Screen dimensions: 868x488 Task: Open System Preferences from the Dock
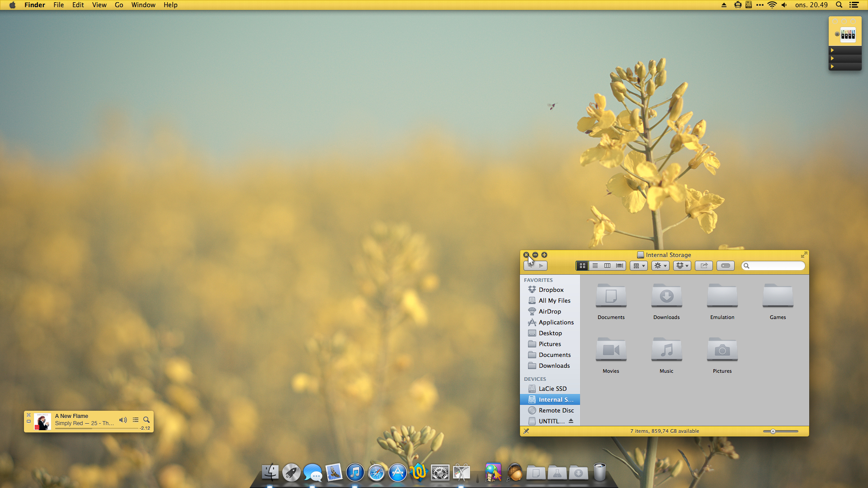click(440, 473)
